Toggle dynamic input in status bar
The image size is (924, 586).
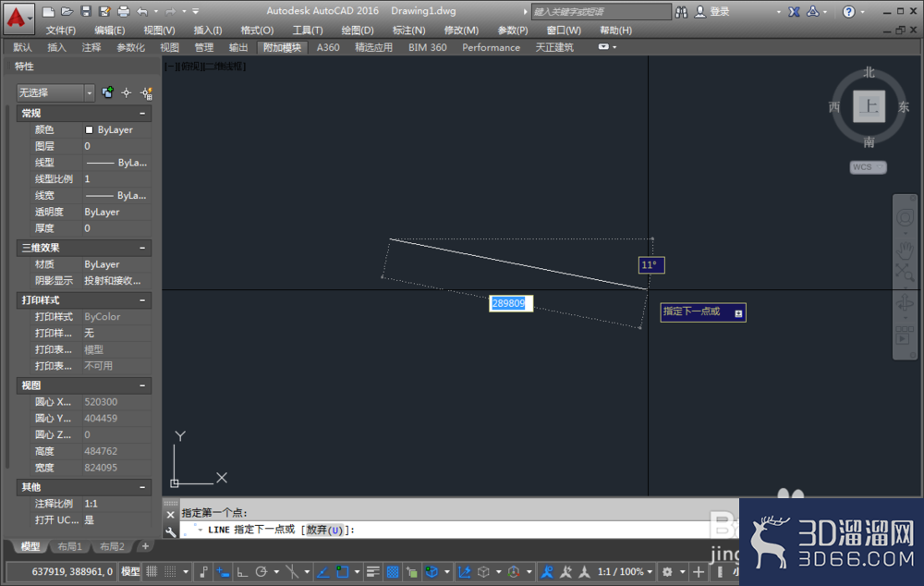coord(223,571)
